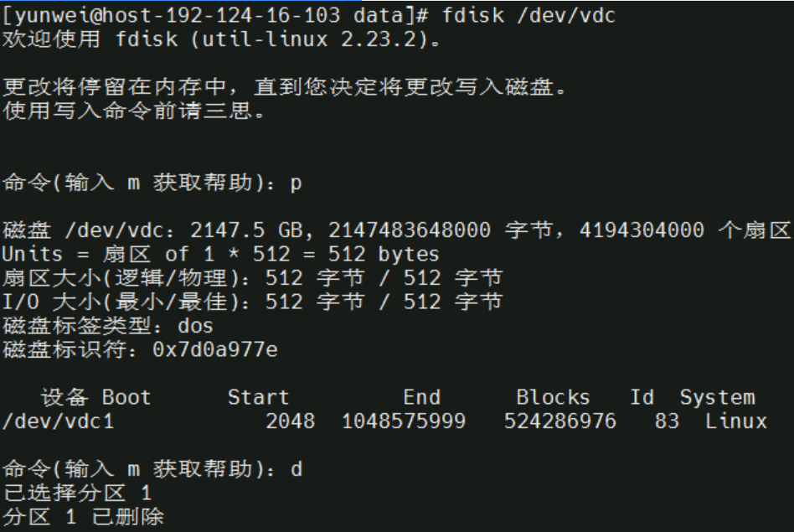
Task: Click the end sector value 1048575999
Action: point(403,421)
